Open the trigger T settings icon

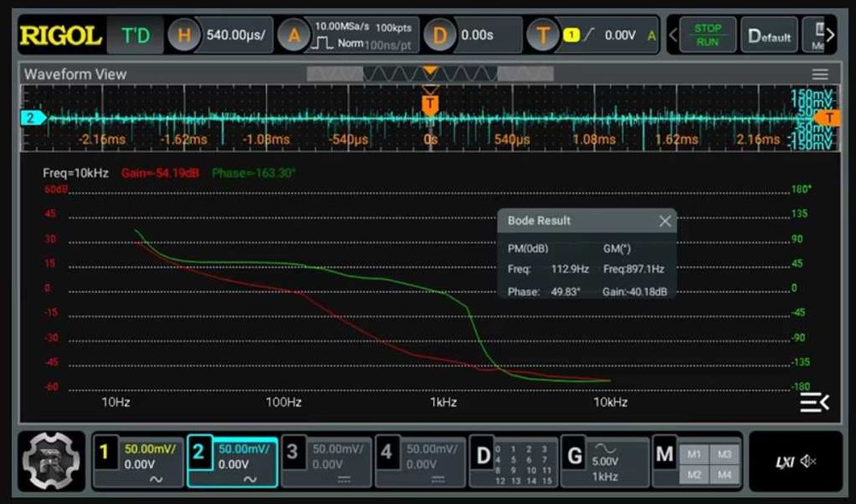click(542, 36)
